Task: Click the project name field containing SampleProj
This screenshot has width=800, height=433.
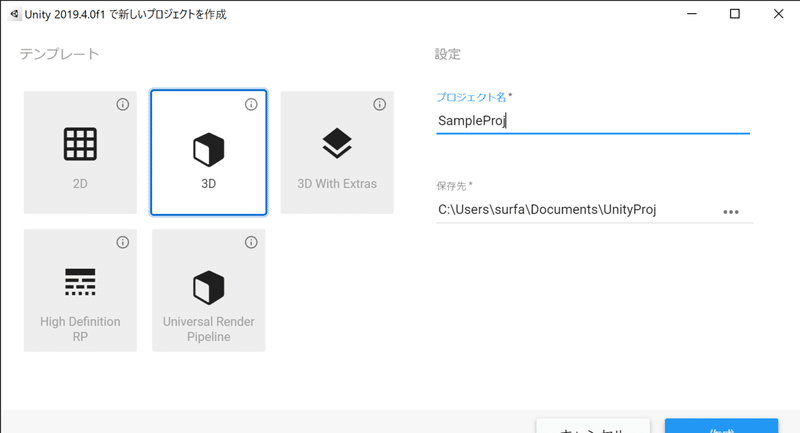Action: tap(593, 121)
